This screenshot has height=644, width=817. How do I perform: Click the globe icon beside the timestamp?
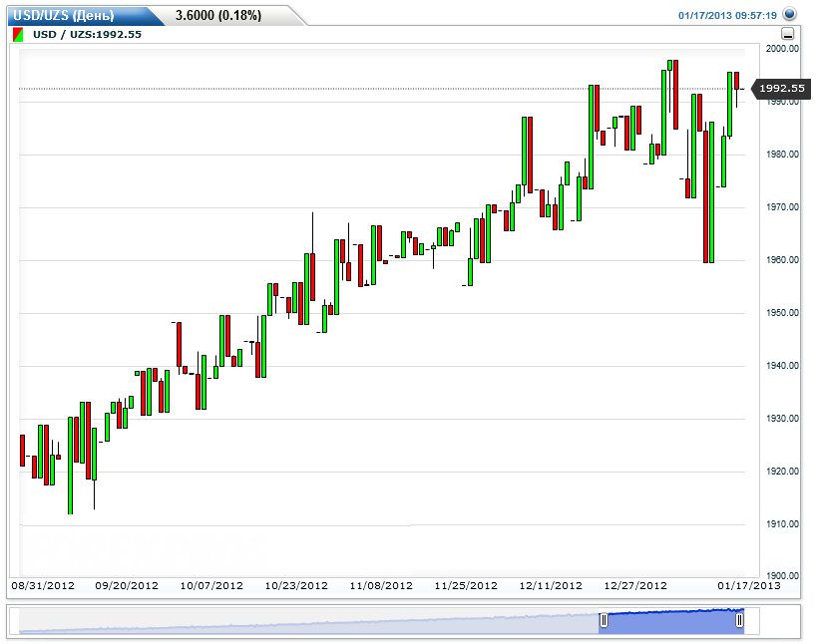pyautogui.click(x=789, y=14)
